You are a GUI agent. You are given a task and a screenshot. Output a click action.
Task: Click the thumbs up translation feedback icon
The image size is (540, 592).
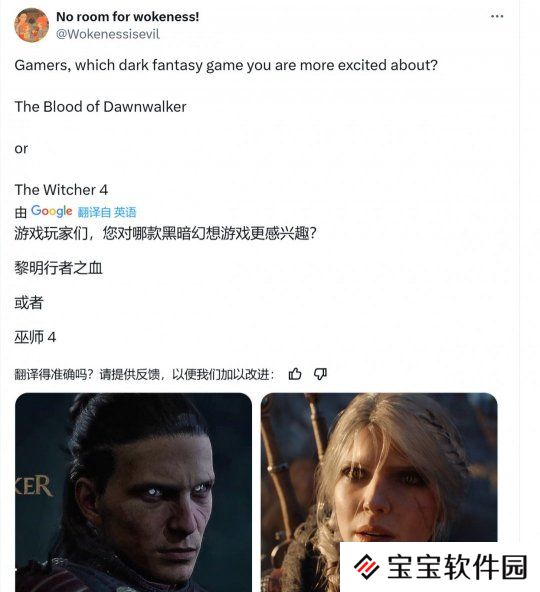point(295,374)
